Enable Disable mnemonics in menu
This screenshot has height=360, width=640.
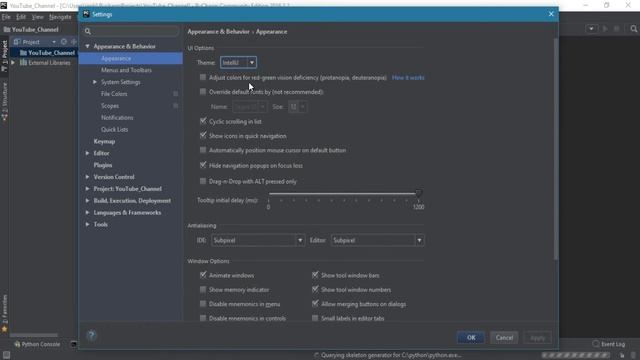coord(203,304)
